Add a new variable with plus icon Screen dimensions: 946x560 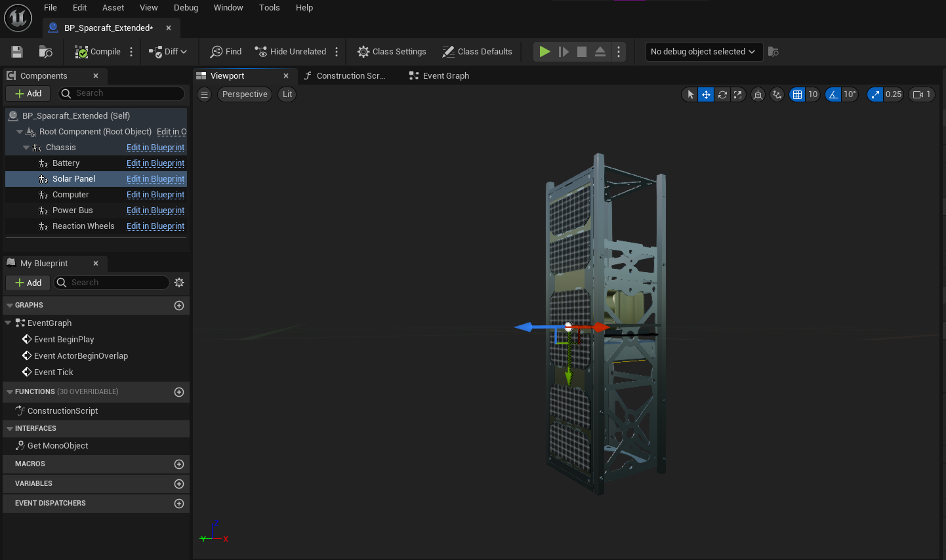click(x=179, y=484)
